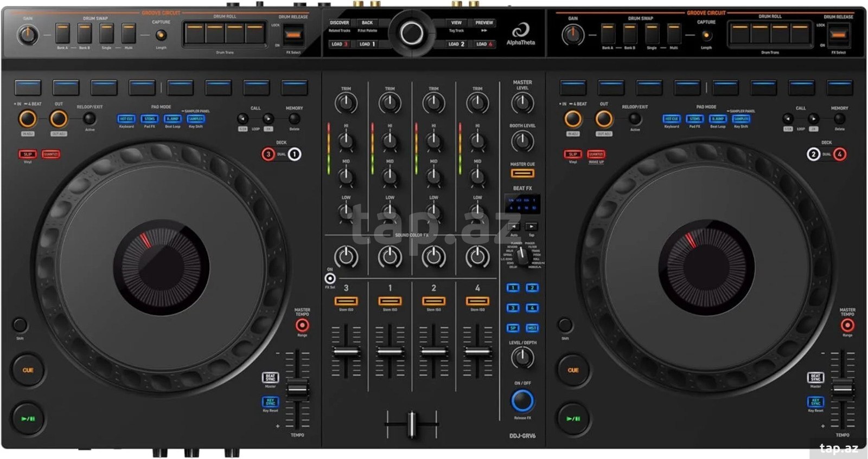Select HOT CUE pad mode on right deck
This screenshot has width=868, height=459.
point(672,119)
